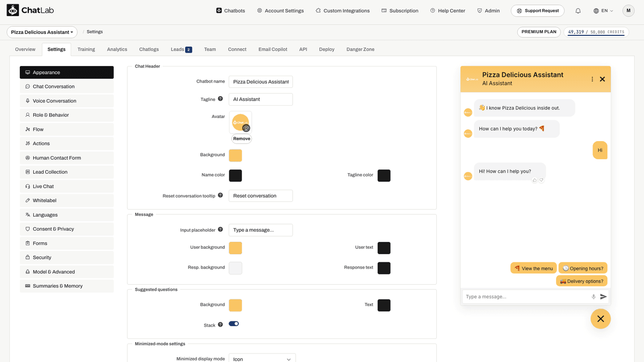Click the round orange chat launcher button

(601, 319)
